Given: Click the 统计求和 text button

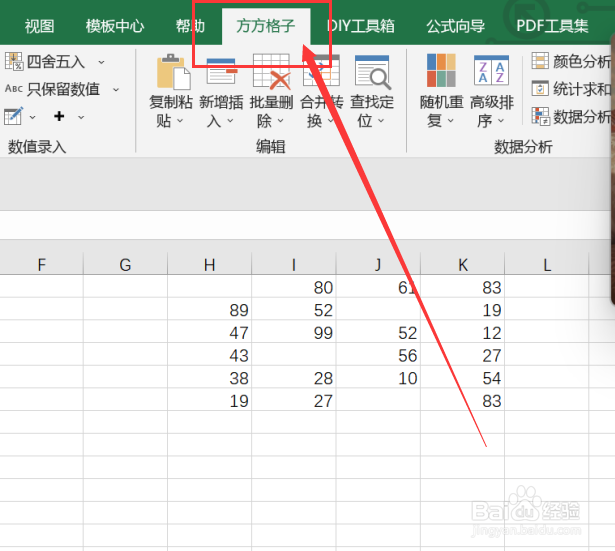Looking at the screenshot, I should (x=582, y=89).
